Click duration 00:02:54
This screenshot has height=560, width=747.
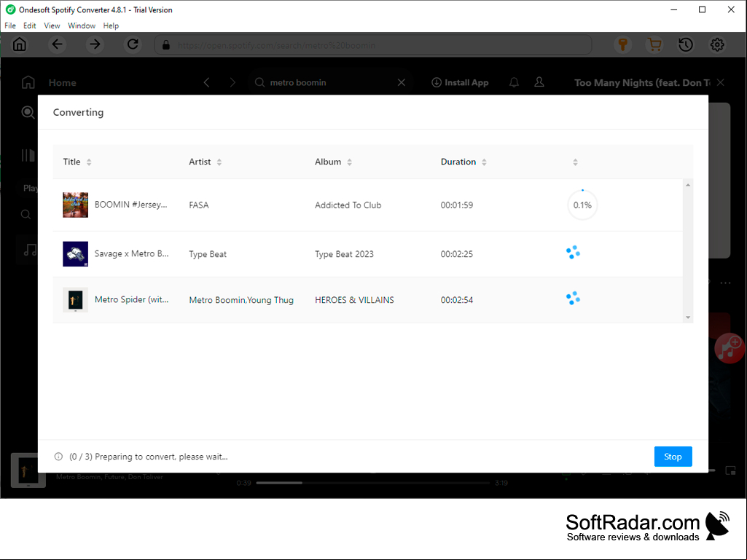coord(457,300)
